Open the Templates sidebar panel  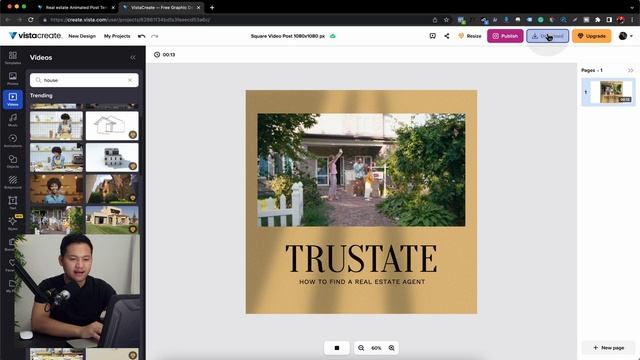point(13,58)
